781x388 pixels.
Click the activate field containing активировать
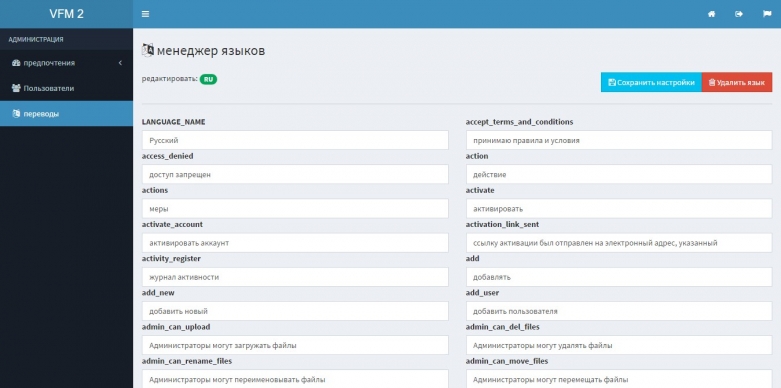coord(619,209)
